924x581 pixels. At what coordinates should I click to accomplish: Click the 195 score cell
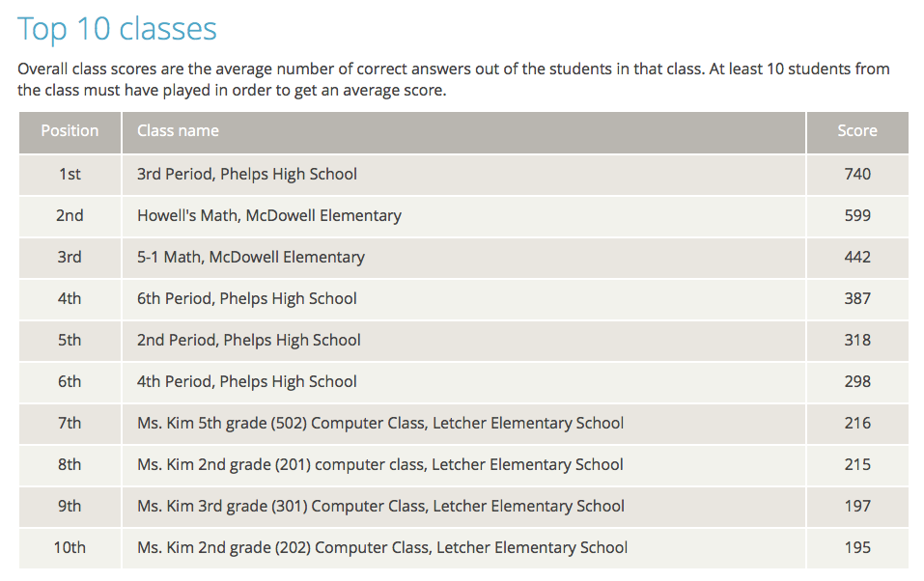pos(857,548)
